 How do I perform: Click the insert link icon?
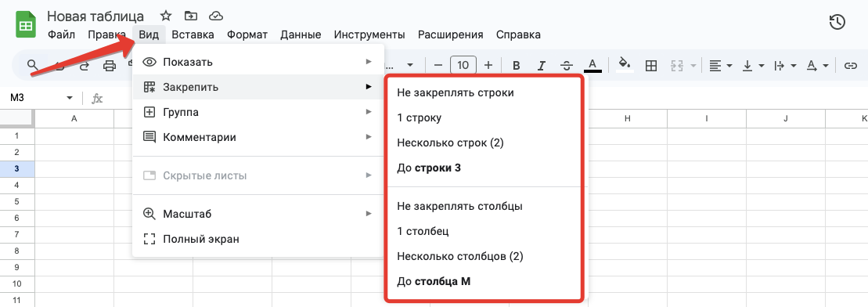(x=850, y=65)
